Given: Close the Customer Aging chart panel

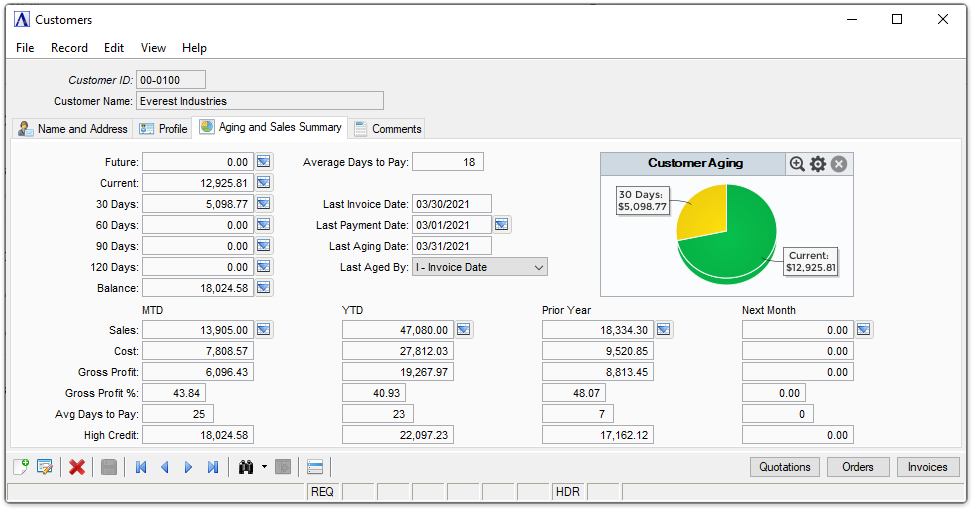Looking at the screenshot, I should point(839,164).
